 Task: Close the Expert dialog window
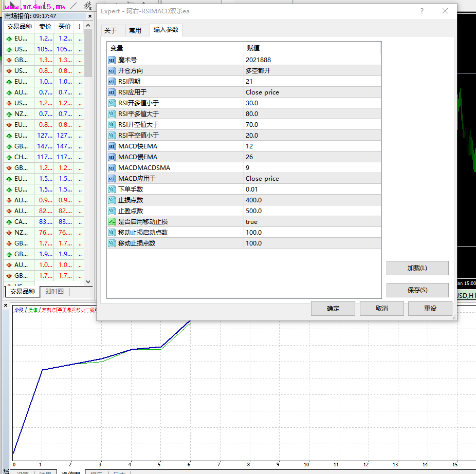pos(445,11)
